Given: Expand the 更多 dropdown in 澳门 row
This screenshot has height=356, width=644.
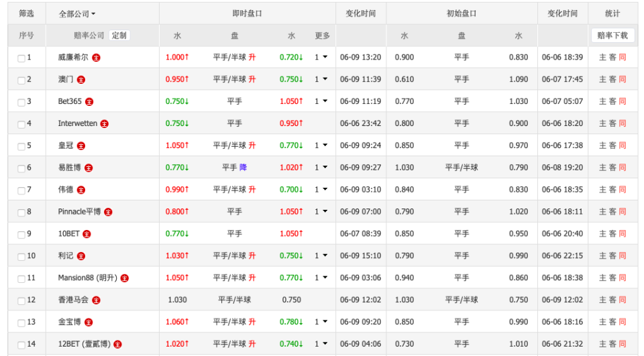Looking at the screenshot, I should [x=321, y=79].
